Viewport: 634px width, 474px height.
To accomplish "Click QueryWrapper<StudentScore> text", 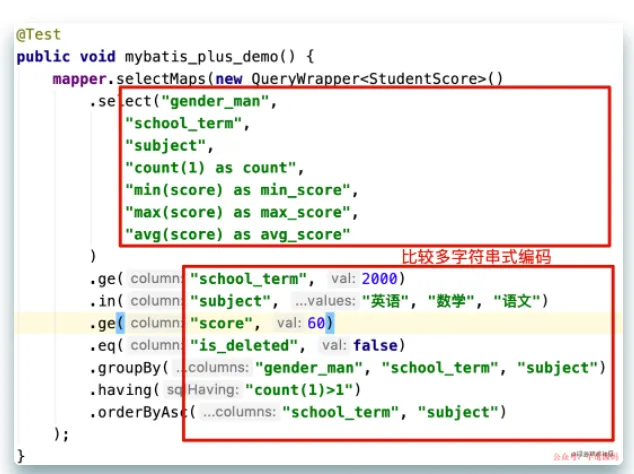I will point(368,78).
